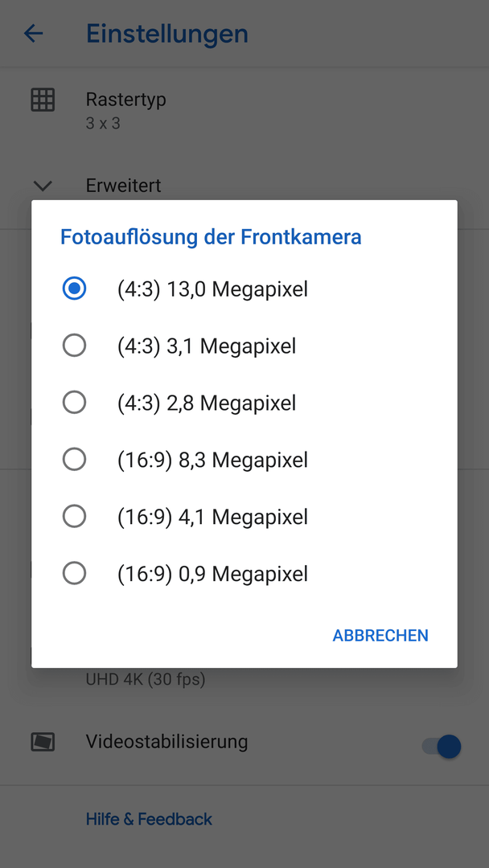Image resolution: width=489 pixels, height=868 pixels.
Task: Select (16:9) 8,3 Megapixel radio button
Action: (74, 460)
